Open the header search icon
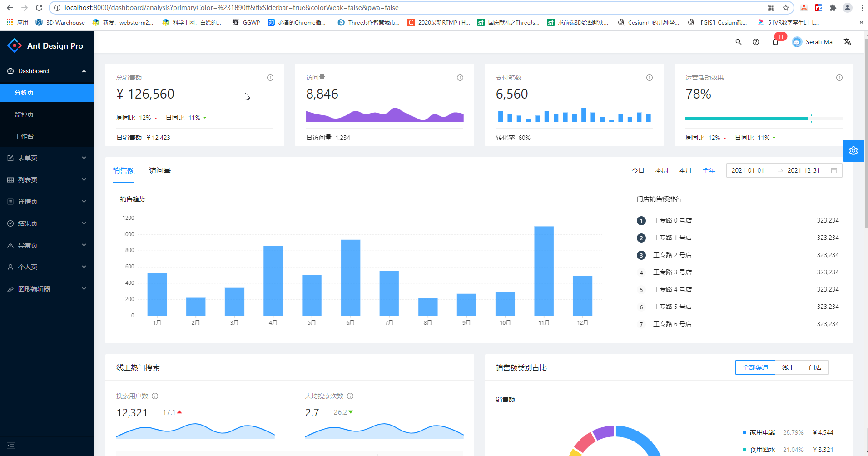Image resolution: width=868 pixels, height=456 pixels. 739,42
